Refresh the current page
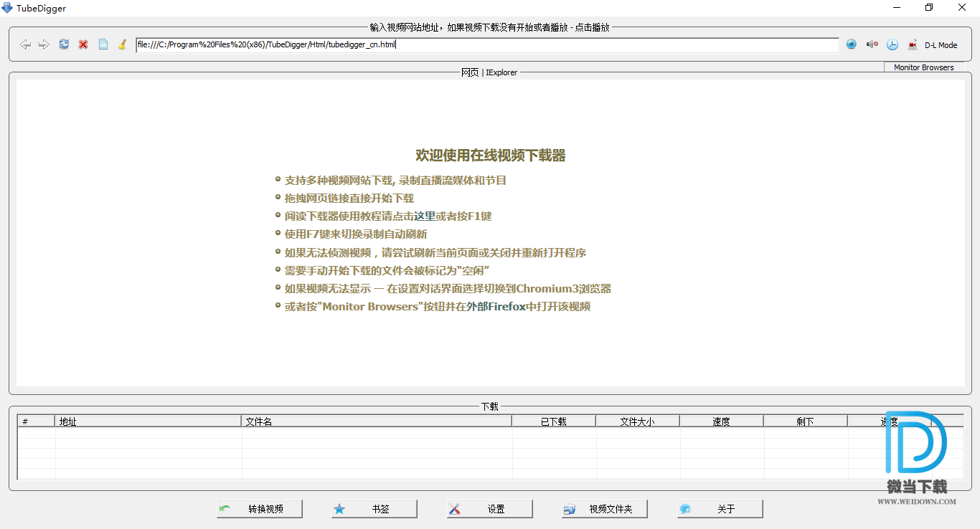 64,44
